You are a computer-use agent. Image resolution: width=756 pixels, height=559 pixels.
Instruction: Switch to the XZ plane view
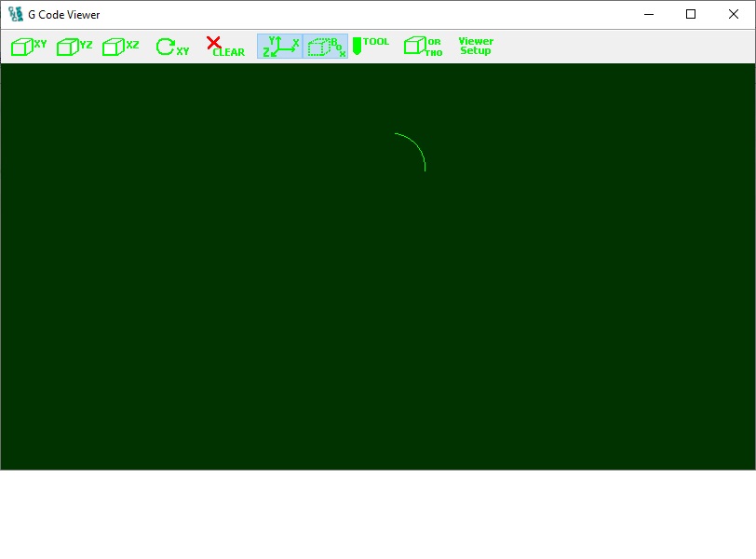point(120,47)
